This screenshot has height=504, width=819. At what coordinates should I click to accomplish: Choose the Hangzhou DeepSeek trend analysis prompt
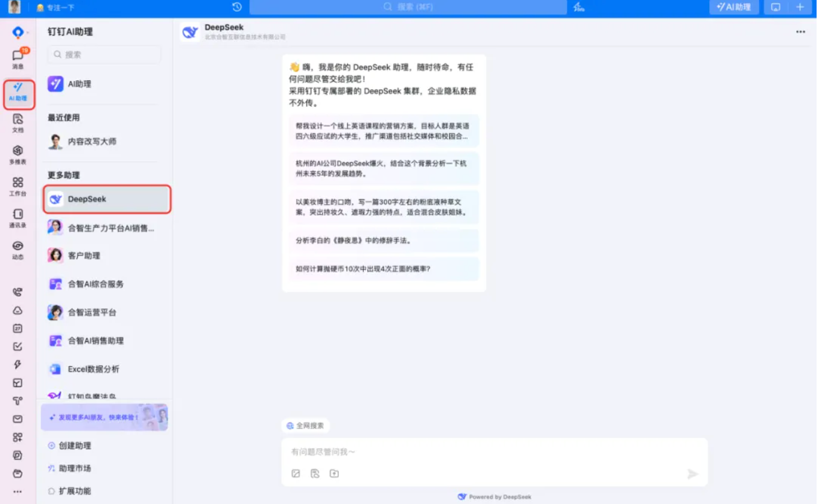click(x=384, y=168)
